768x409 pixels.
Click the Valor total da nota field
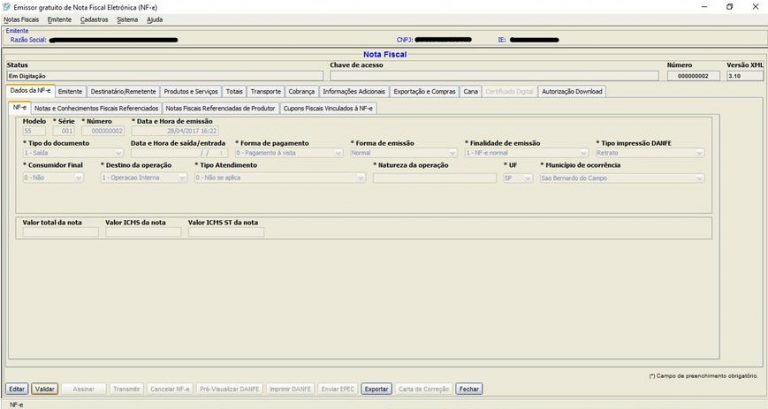coord(60,233)
